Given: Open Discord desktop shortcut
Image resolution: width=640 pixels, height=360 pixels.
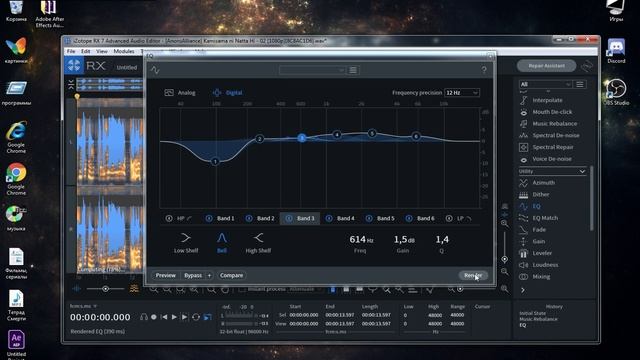Looking at the screenshot, I should pos(616,51).
